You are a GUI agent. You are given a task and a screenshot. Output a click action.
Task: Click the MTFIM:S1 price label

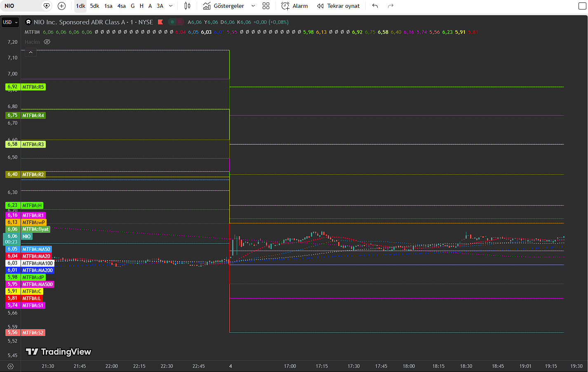33,306
